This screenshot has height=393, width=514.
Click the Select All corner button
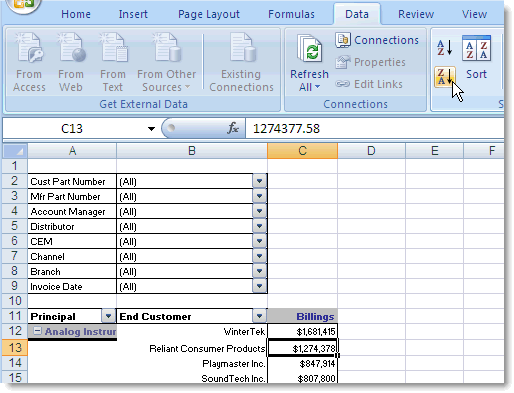(x=15, y=151)
